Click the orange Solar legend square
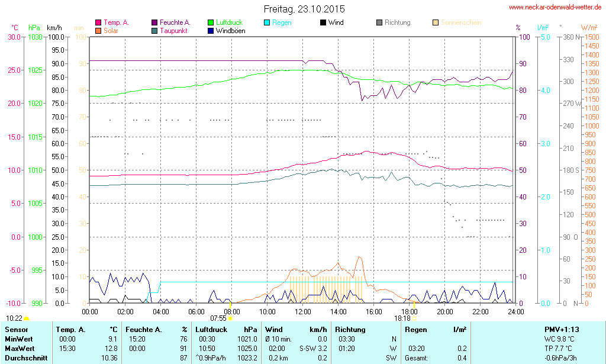Image resolution: width=606 pixels, height=364 pixels. tap(98, 30)
